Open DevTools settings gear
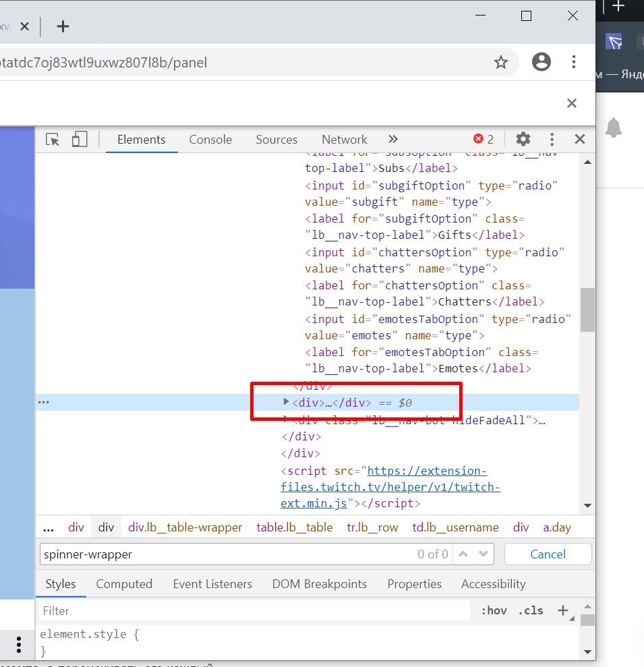This screenshot has width=644, height=667. pos(523,140)
